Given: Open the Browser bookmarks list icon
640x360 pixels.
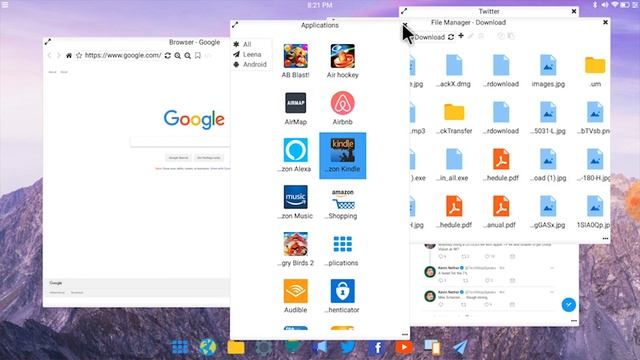Looking at the screenshot, I should (x=198, y=56).
